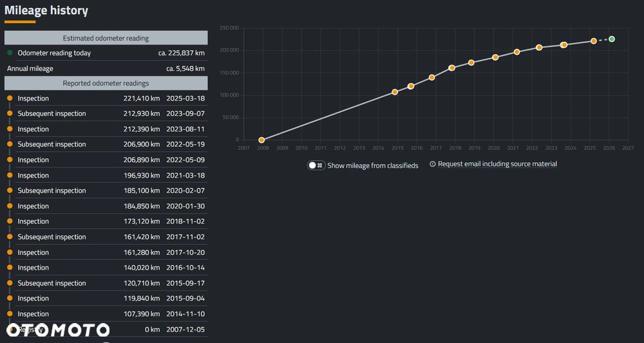Viewport: 644px width, 343px height.
Task: Click the 206,890 km reading
Action: tap(142, 160)
